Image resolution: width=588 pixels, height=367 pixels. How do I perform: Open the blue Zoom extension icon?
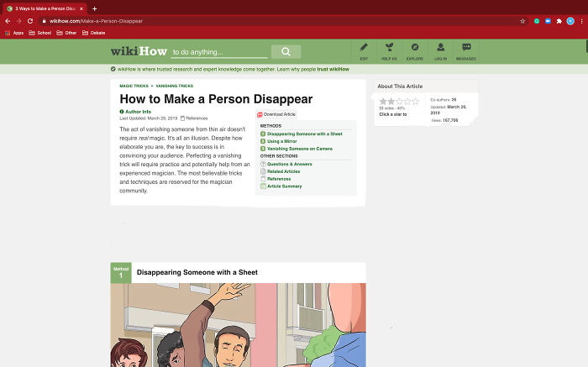click(x=548, y=21)
